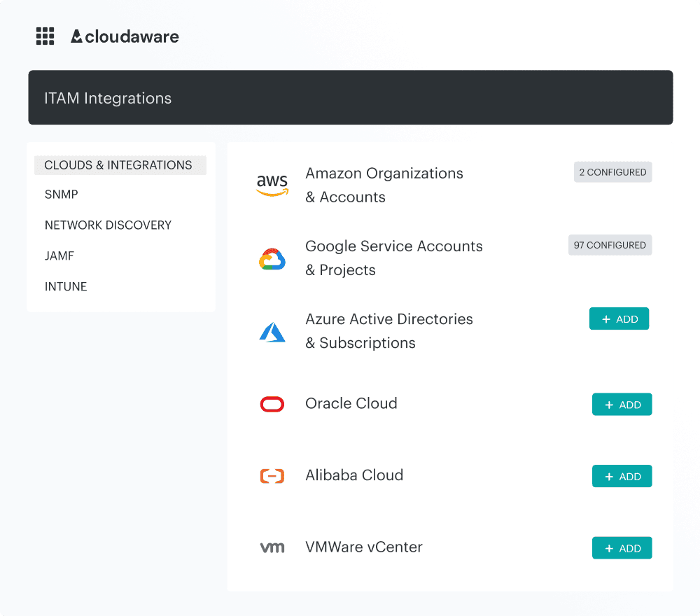Select the Clouds & Integrations section
Viewport: 700px width, 616px height.
click(120, 165)
